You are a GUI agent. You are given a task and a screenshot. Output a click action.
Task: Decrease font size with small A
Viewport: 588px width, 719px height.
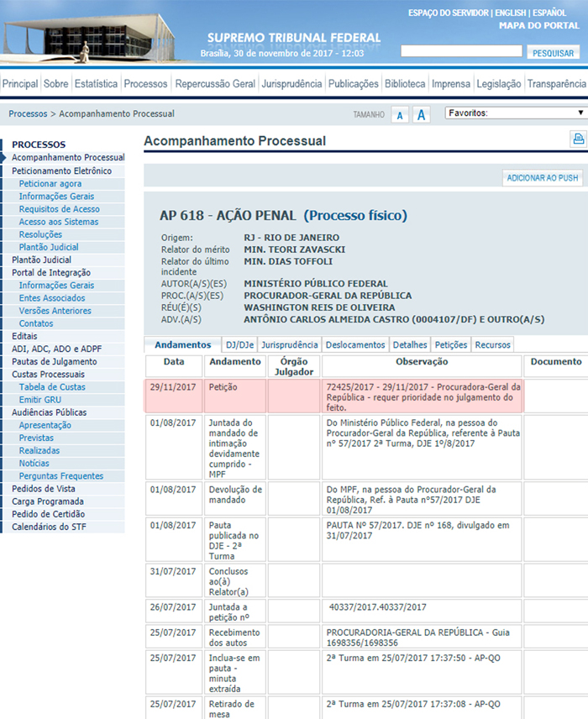coord(401,115)
